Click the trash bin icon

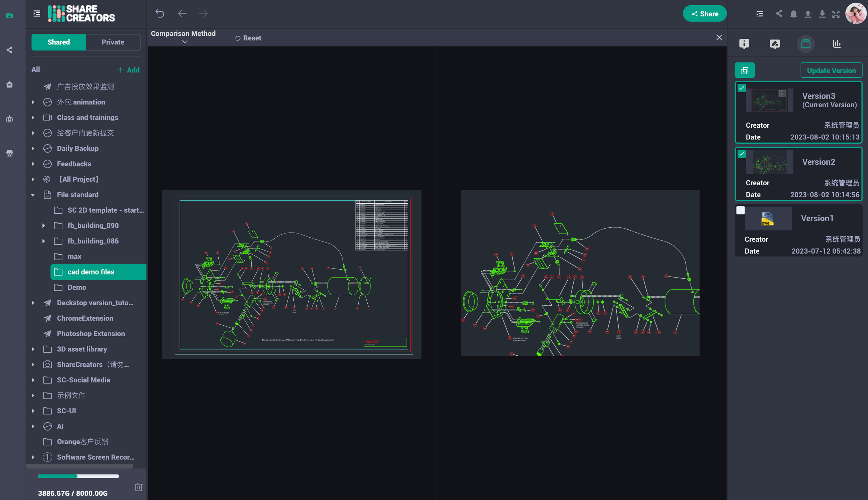(139, 487)
